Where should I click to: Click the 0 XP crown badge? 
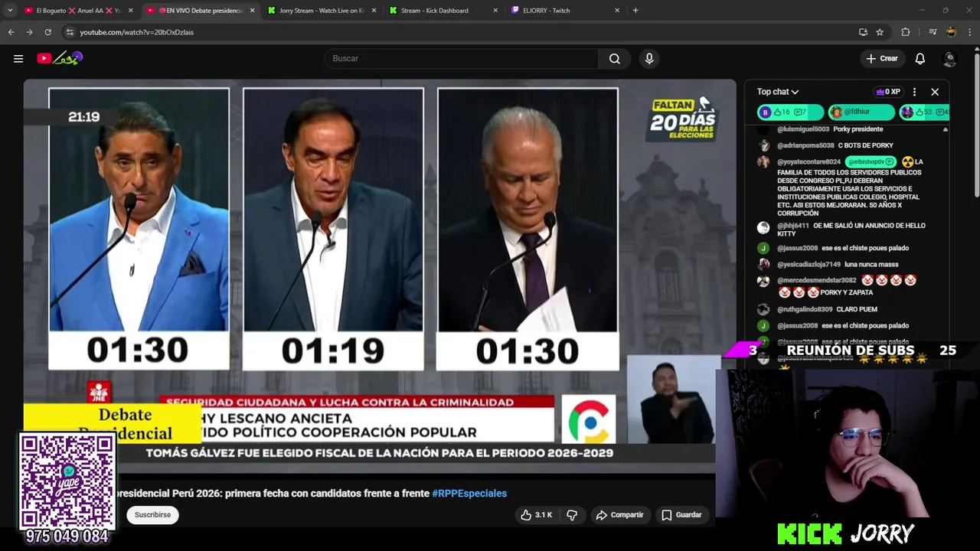(x=888, y=92)
